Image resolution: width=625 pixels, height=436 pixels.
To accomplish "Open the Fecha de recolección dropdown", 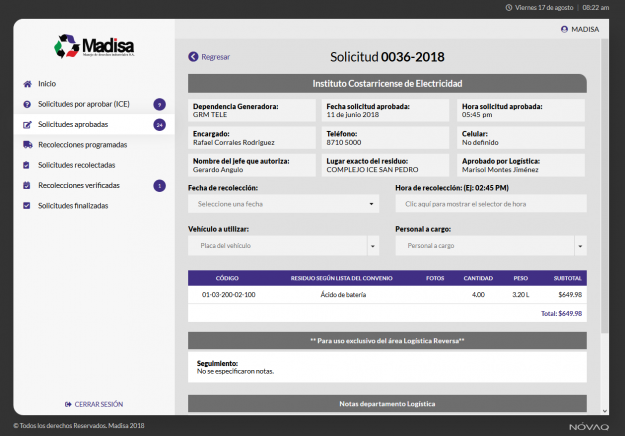I will point(283,204).
